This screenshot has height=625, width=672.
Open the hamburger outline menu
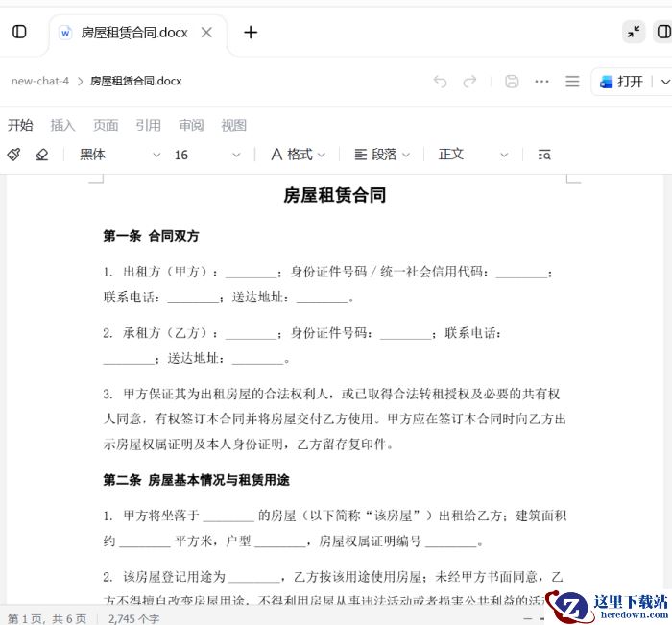[x=572, y=81]
